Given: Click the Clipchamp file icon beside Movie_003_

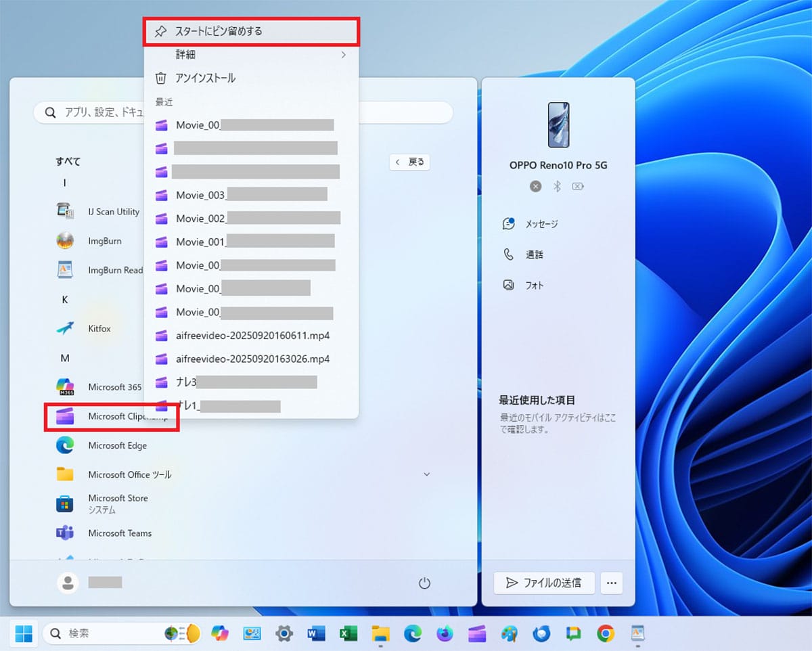Looking at the screenshot, I should pyautogui.click(x=161, y=195).
